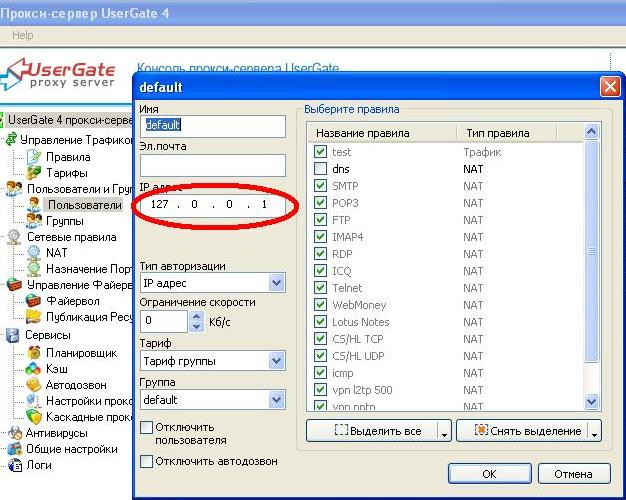Click the Файервол brick wall icon
The height and width of the screenshot is (500, 626).
pyautogui.click(x=34, y=301)
